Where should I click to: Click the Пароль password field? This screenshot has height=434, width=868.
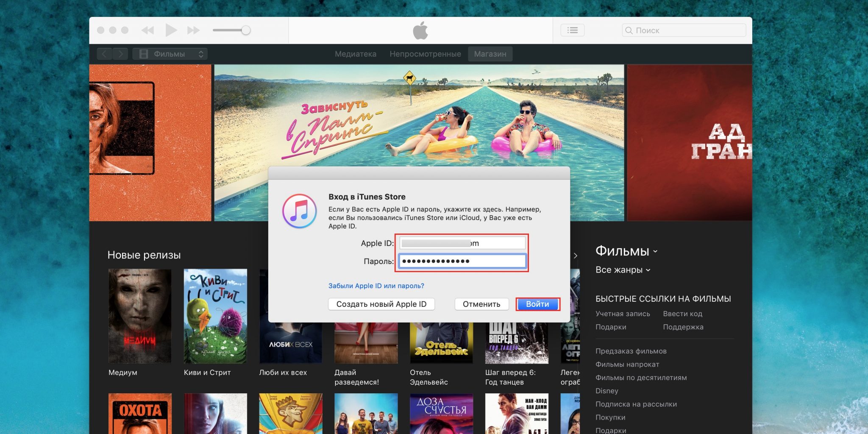pos(462,261)
